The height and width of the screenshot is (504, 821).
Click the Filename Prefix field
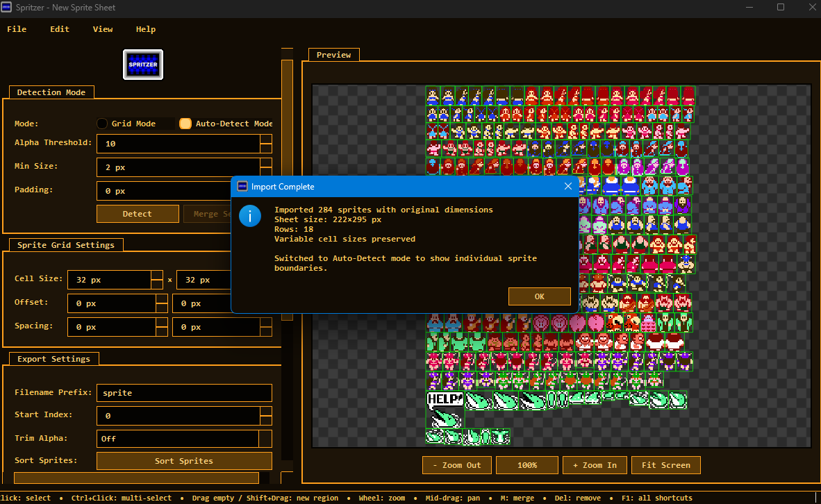184,393
